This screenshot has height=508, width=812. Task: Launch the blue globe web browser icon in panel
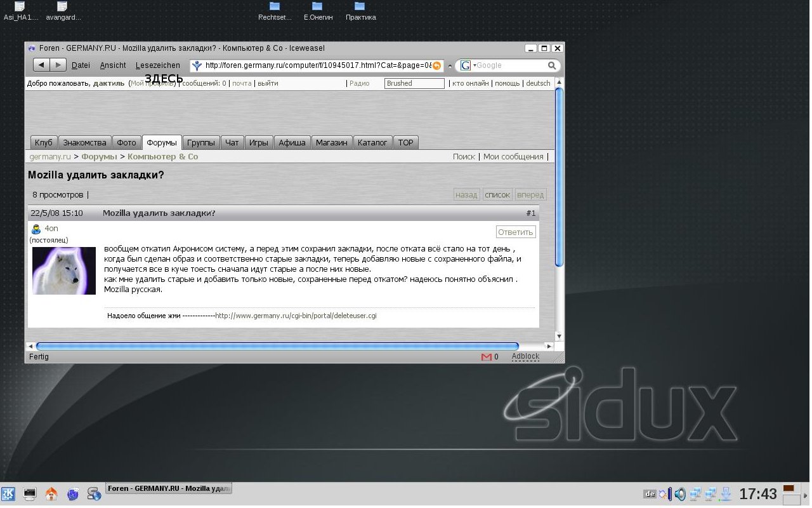tap(73, 493)
